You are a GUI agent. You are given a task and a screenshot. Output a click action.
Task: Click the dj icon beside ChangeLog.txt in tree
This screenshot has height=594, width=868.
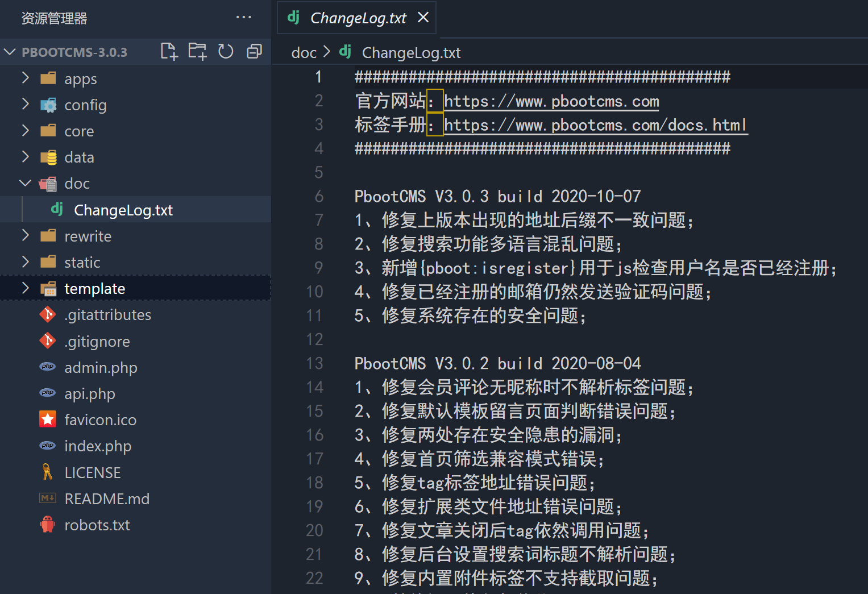57,209
